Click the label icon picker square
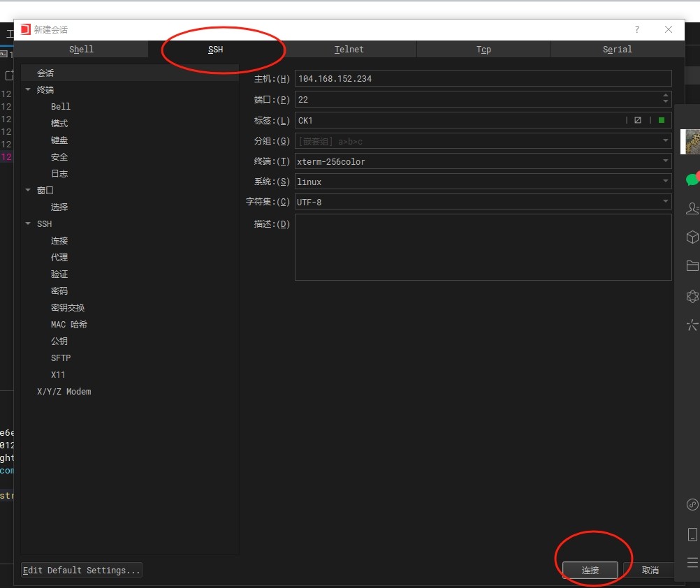Image resolution: width=700 pixels, height=588 pixels. click(638, 120)
